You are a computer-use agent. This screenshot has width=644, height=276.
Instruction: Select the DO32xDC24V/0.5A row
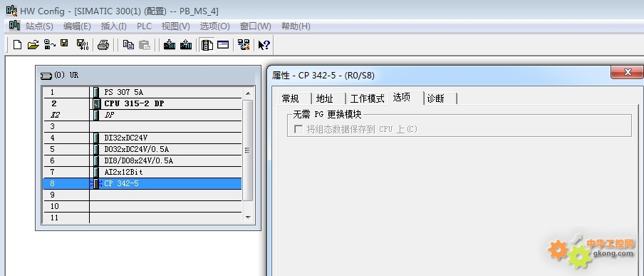[x=142, y=149]
